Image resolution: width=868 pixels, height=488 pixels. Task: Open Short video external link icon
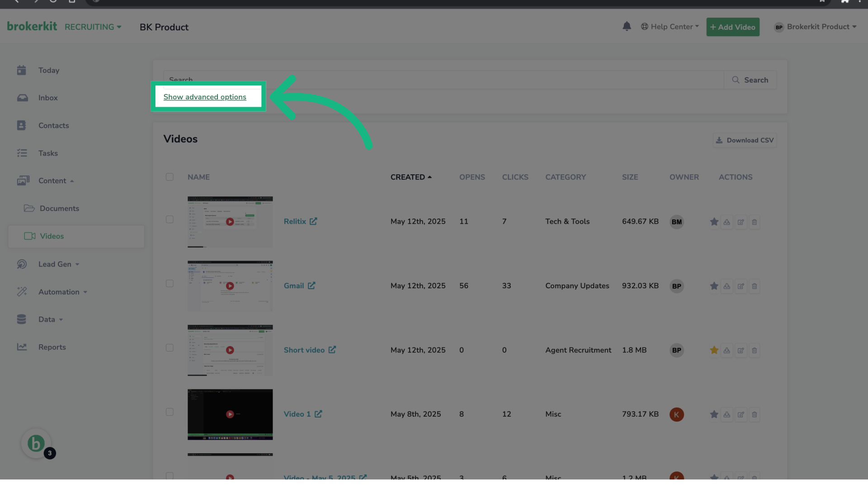pos(332,350)
